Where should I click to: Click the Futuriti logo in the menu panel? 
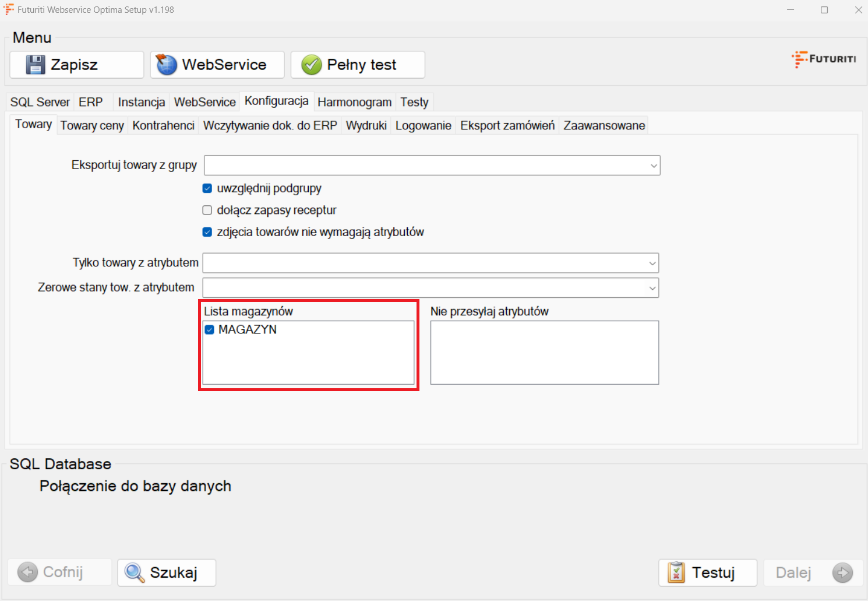click(x=824, y=59)
